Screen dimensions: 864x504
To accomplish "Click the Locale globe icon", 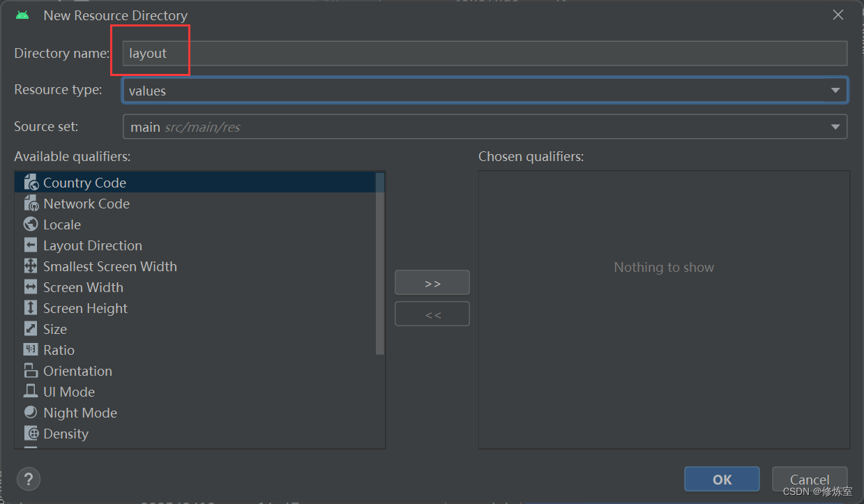I will [x=31, y=224].
